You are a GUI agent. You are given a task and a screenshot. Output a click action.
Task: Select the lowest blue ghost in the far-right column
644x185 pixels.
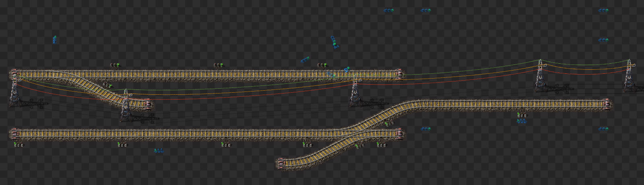point(603,129)
